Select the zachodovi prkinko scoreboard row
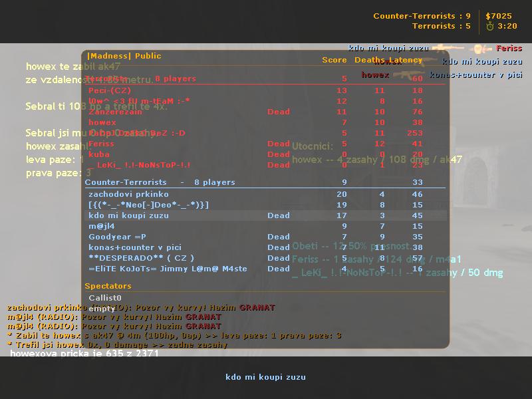Image resolution: width=532 pixels, height=399 pixels. click(x=265, y=194)
